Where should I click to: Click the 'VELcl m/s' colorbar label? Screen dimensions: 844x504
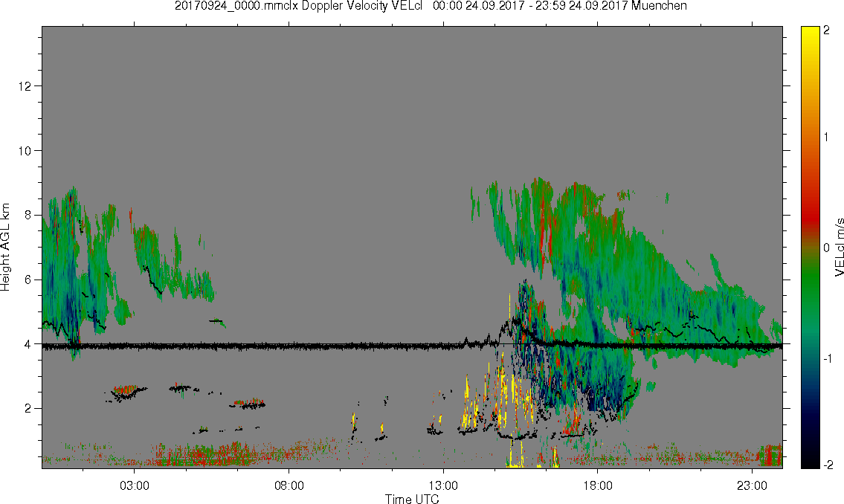tap(839, 248)
